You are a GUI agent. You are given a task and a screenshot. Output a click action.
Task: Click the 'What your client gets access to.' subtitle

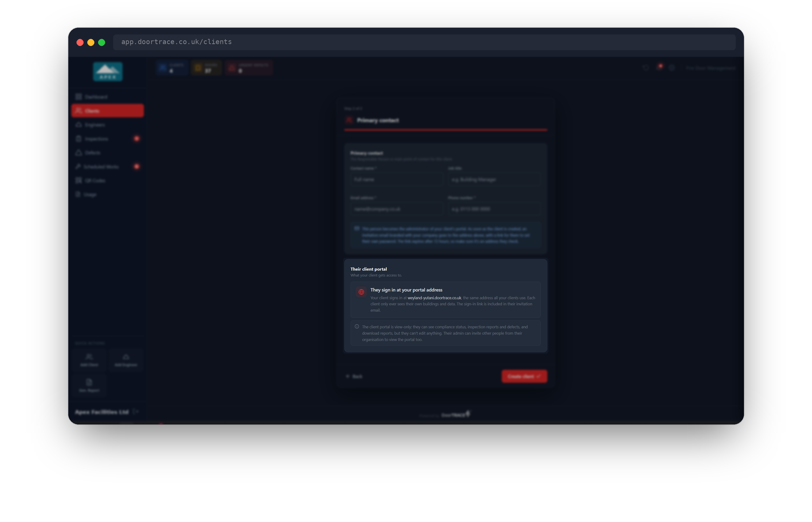click(x=376, y=275)
